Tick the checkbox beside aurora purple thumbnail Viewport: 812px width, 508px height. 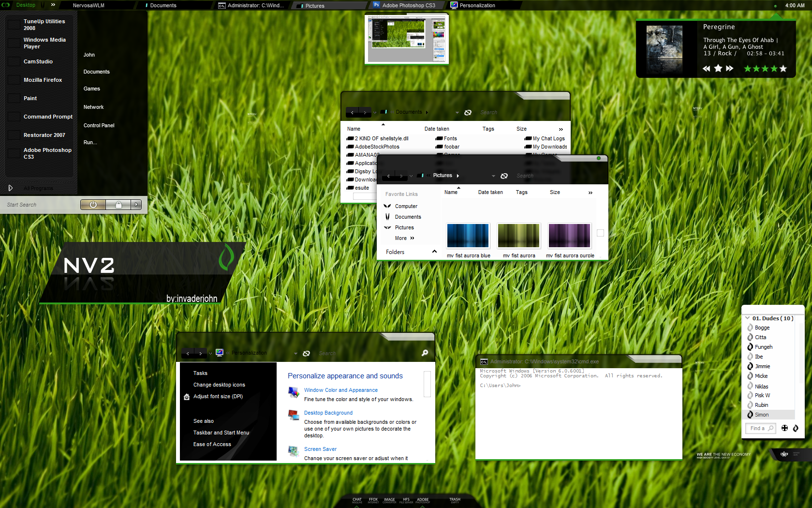pos(600,233)
